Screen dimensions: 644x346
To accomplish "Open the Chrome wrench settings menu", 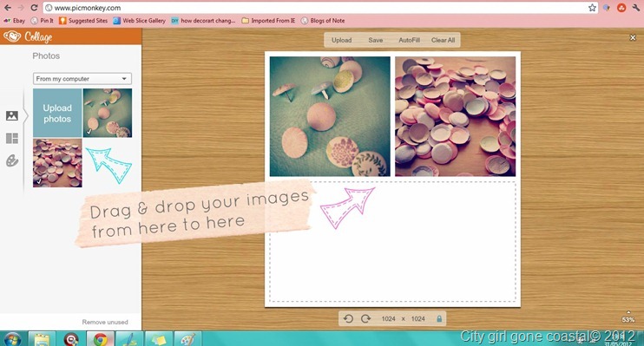I will coord(636,8).
